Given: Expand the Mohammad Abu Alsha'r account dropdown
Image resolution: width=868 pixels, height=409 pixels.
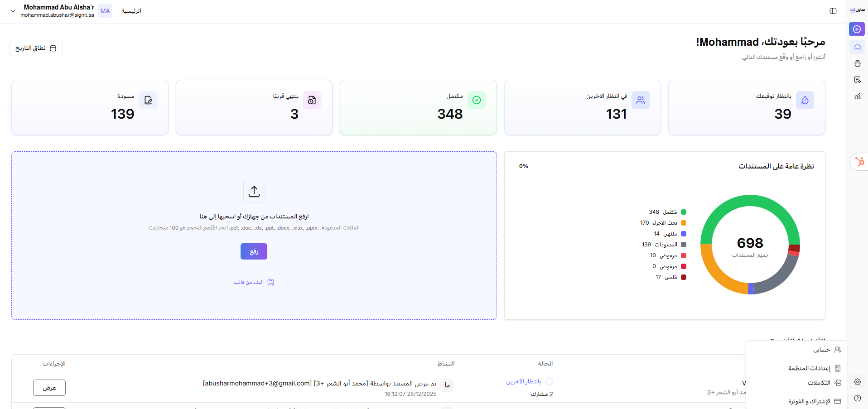Looking at the screenshot, I should (13, 11).
